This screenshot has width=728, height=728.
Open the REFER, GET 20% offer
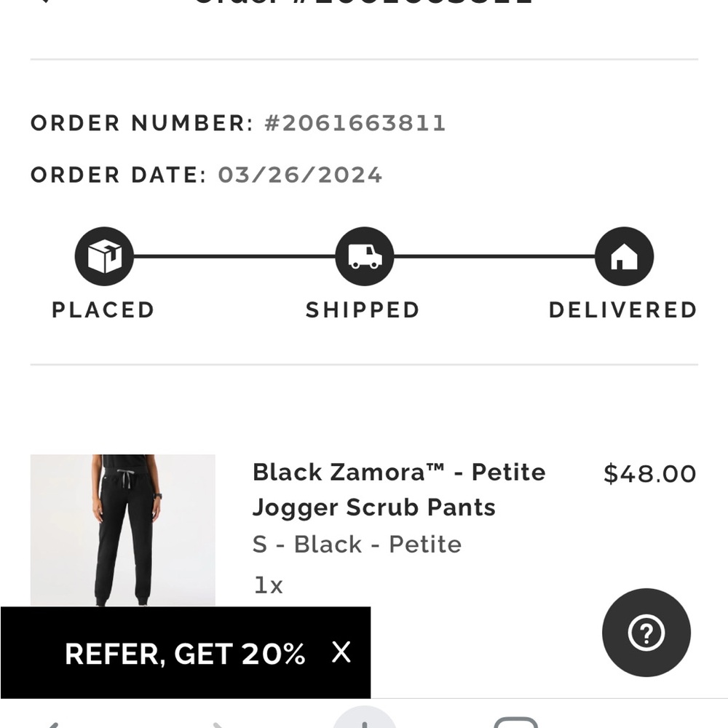point(184,654)
